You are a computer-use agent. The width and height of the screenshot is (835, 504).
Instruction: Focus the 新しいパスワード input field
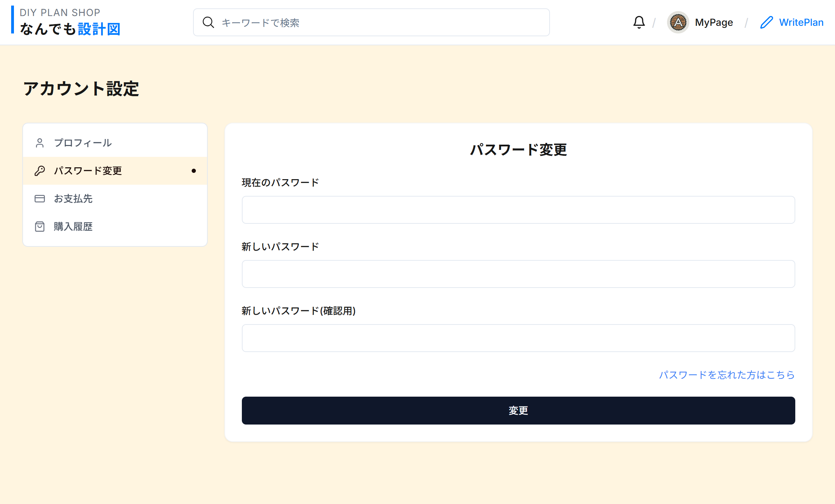pyautogui.click(x=519, y=274)
